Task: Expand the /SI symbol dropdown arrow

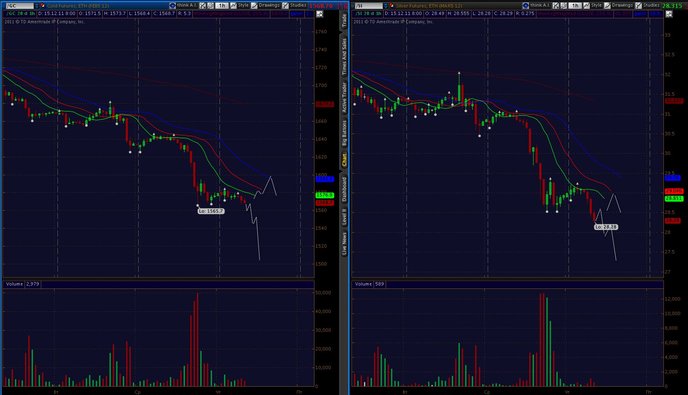Action: [386, 6]
